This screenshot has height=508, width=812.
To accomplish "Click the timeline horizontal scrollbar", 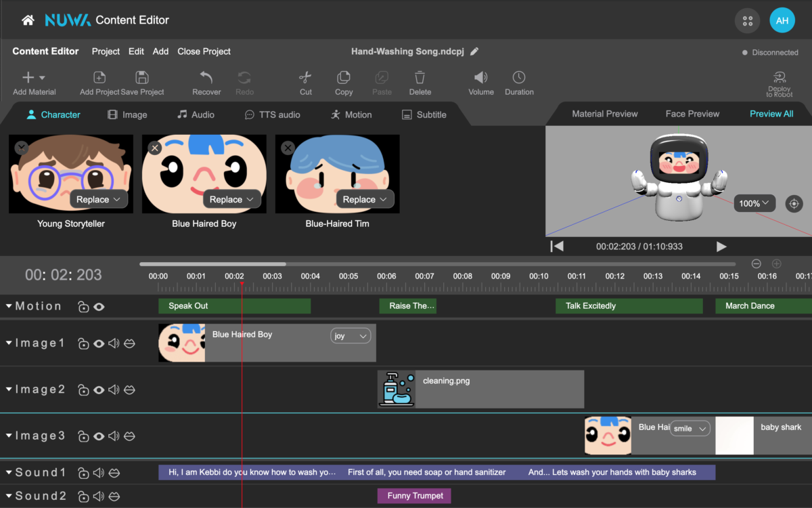I will click(x=213, y=264).
